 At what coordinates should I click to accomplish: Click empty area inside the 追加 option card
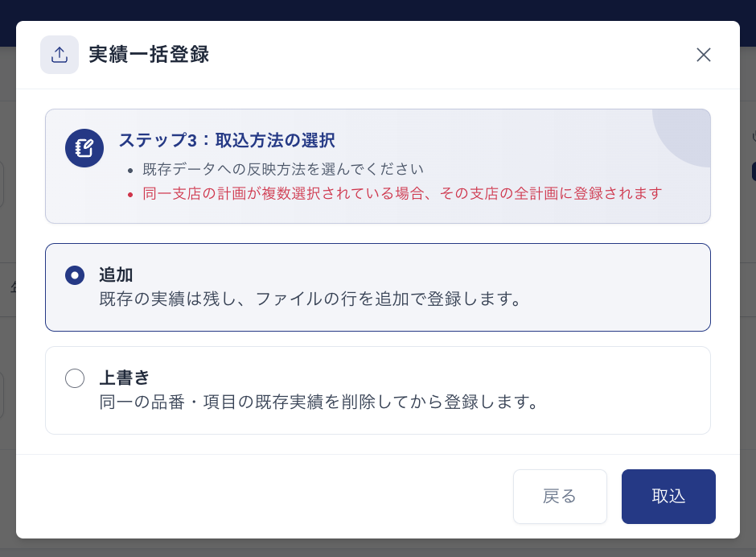pos(617,287)
